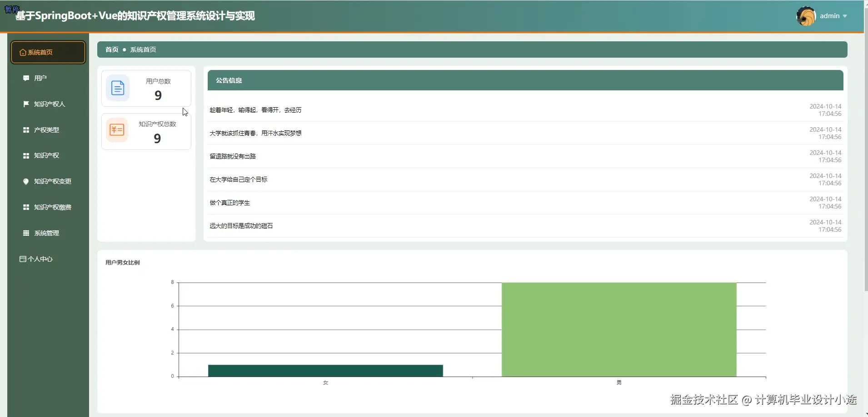The image size is (868, 417).
Task: Click the 用户总数 count value 9
Action: point(158,95)
